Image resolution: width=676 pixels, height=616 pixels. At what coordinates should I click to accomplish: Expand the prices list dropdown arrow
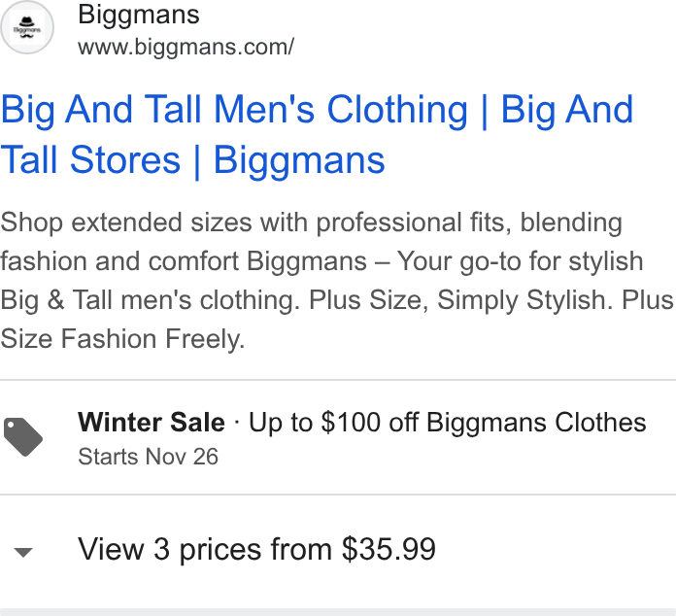click(23, 552)
